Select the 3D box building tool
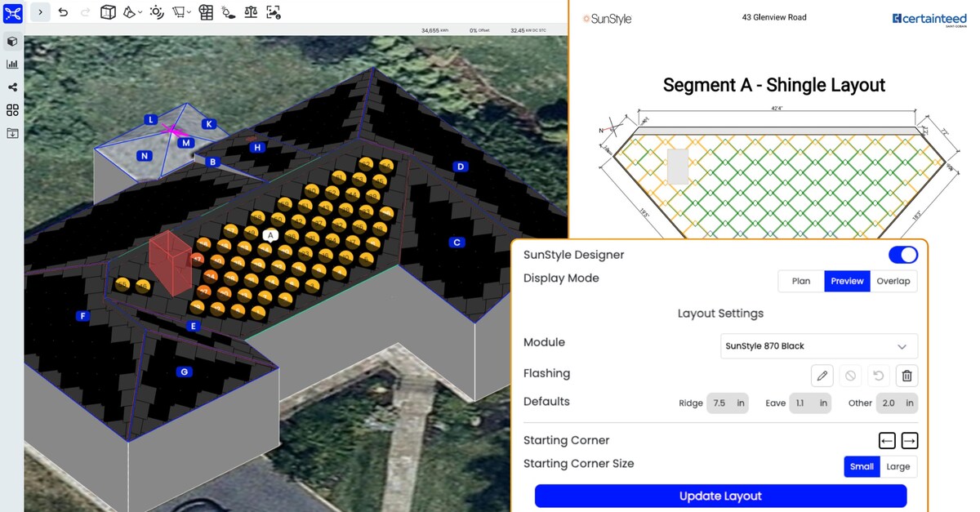The width and height of the screenshot is (980, 512). pyautogui.click(x=108, y=12)
